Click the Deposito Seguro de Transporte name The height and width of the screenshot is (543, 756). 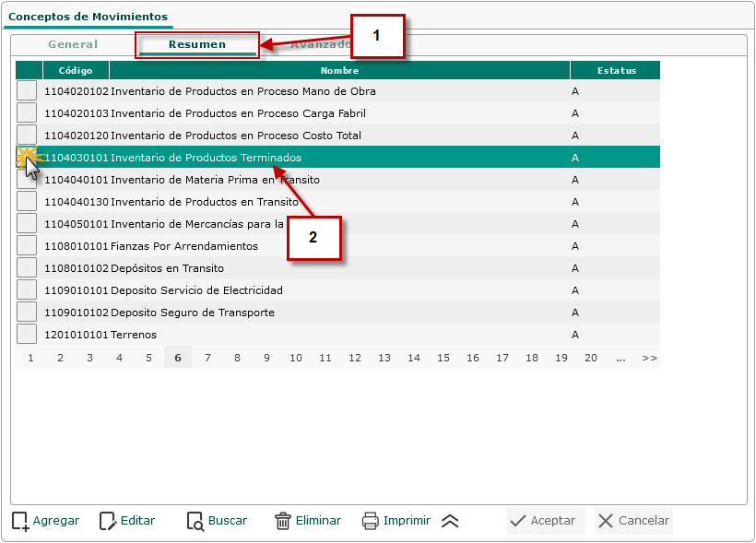click(193, 313)
